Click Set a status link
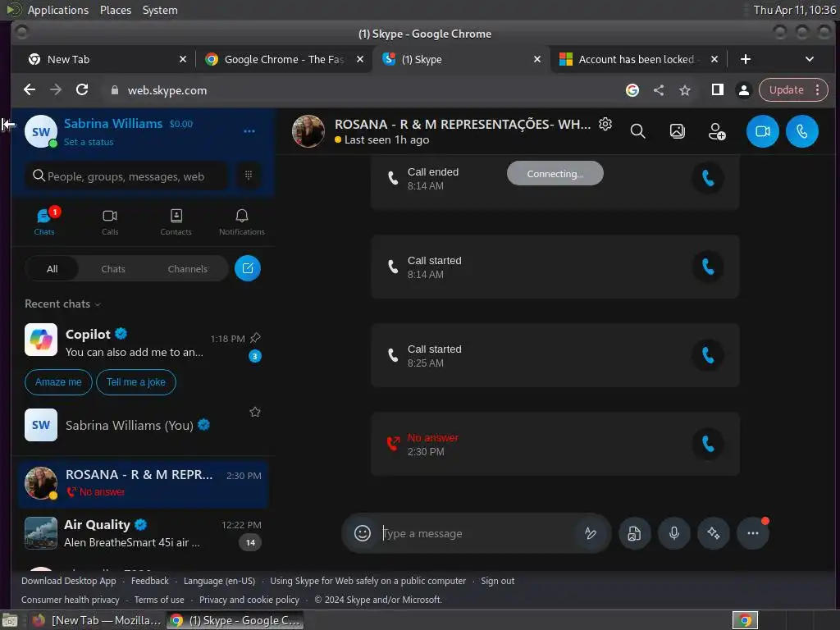The width and height of the screenshot is (840, 630). click(x=89, y=142)
